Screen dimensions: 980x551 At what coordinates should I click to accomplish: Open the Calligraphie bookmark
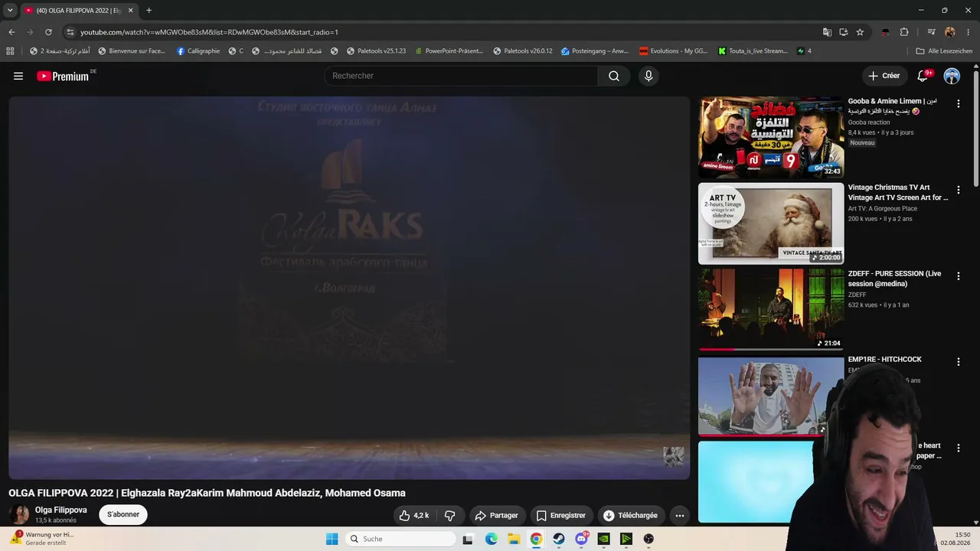198,51
